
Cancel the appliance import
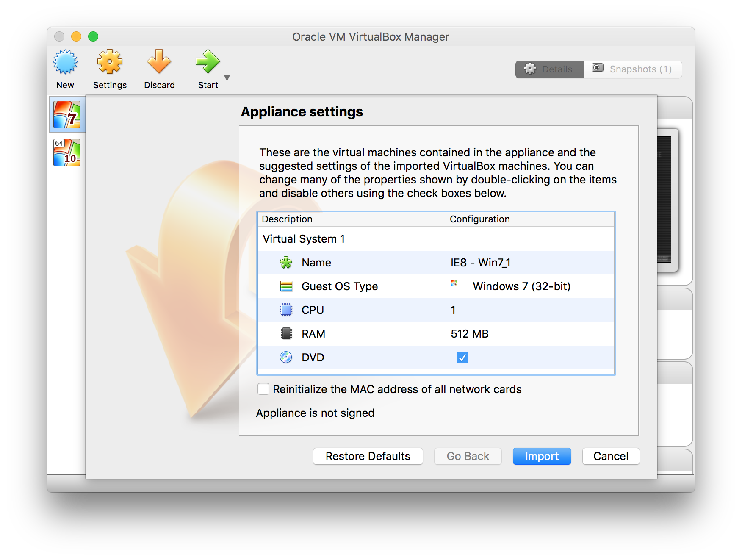point(611,456)
